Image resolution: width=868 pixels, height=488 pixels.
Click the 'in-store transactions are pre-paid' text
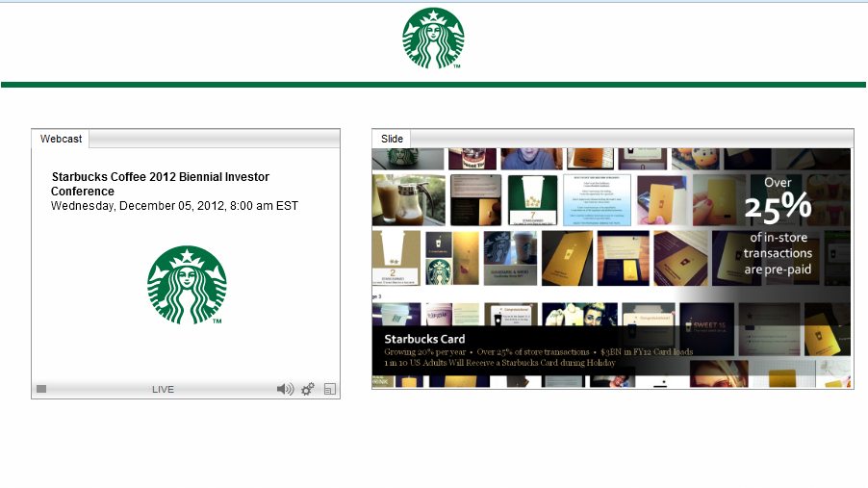(778, 253)
